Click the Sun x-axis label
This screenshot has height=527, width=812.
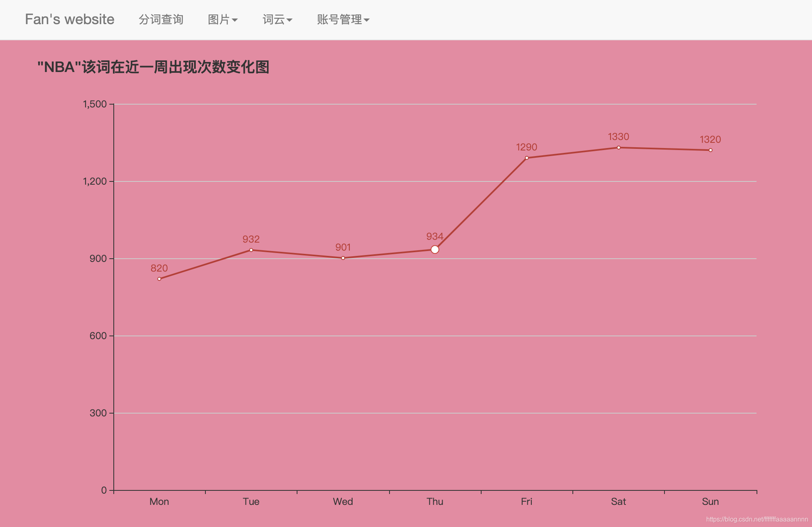[710, 502]
